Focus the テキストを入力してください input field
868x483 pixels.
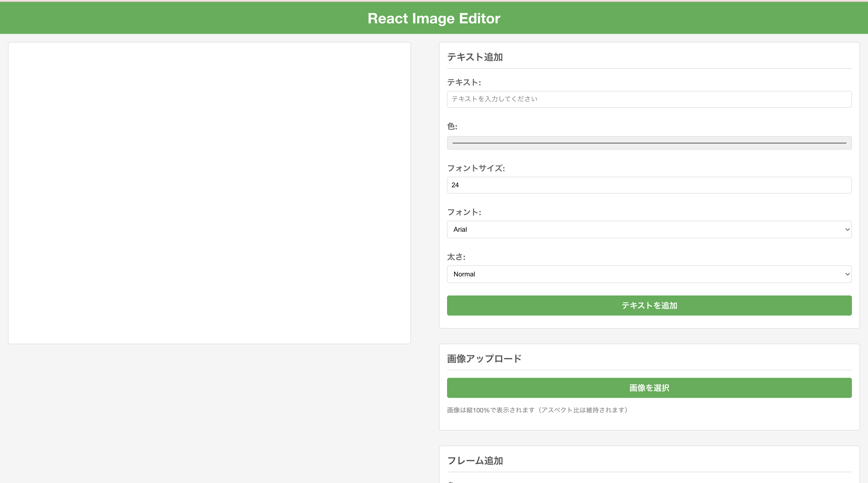(x=649, y=99)
